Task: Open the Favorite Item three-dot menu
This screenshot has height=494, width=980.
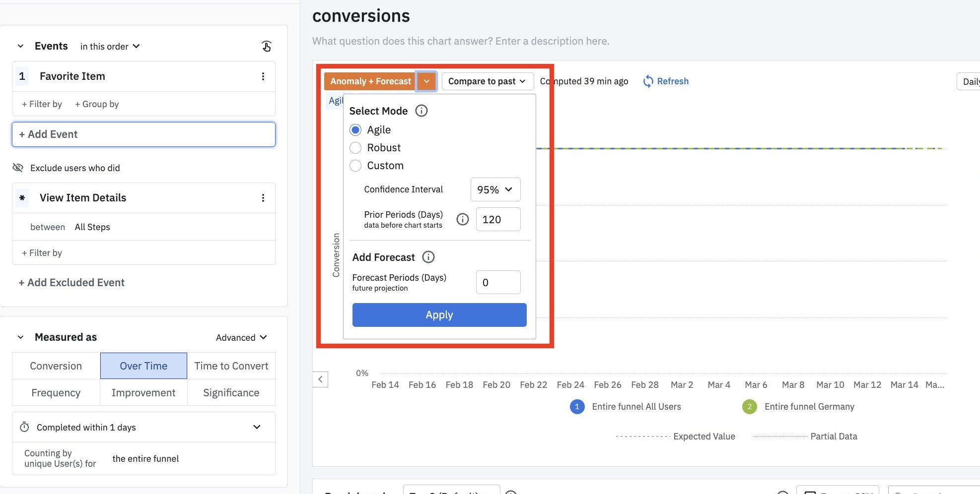Action: click(x=263, y=76)
